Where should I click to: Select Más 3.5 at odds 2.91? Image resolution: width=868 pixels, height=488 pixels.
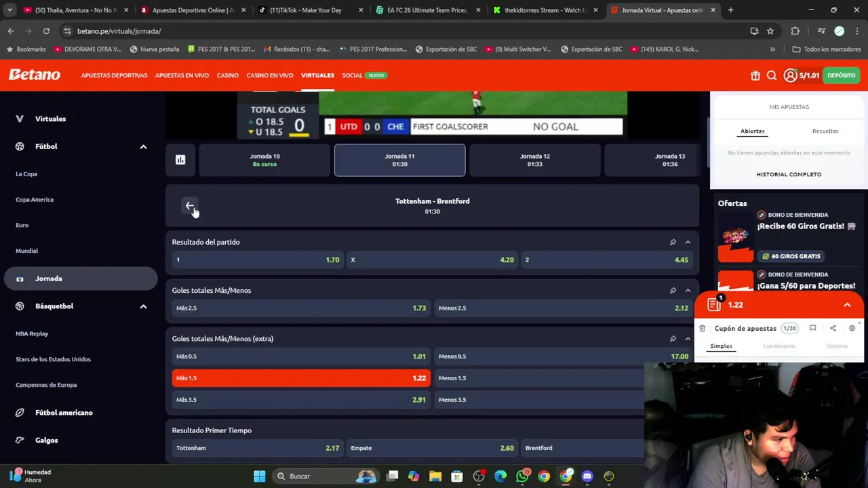click(300, 399)
